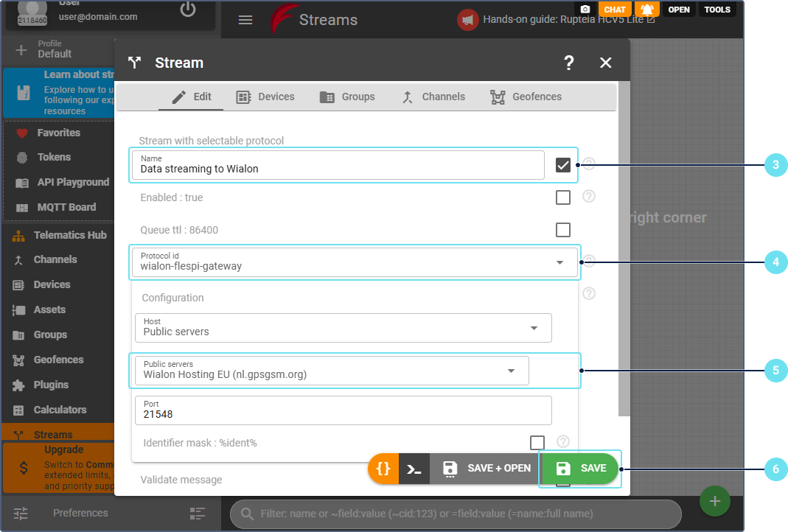Click Save + Open button

coord(486,468)
